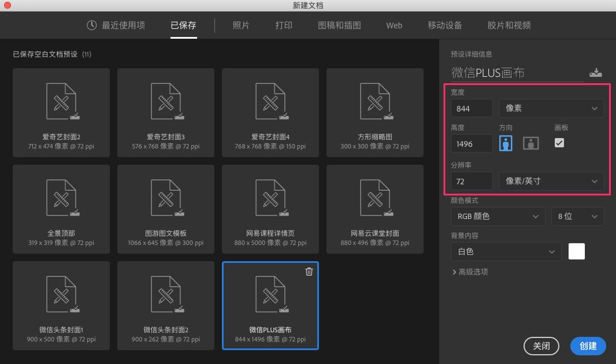616x364 pixels.
Task: Click the document icon of 网易课程详情页 preset
Action: point(272,198)
